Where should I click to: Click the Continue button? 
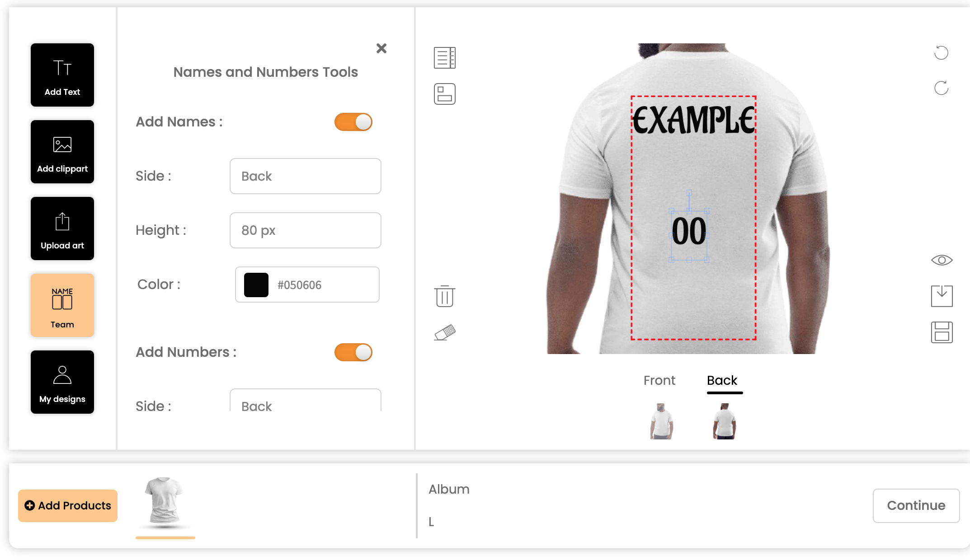click(x=916, y=506)
